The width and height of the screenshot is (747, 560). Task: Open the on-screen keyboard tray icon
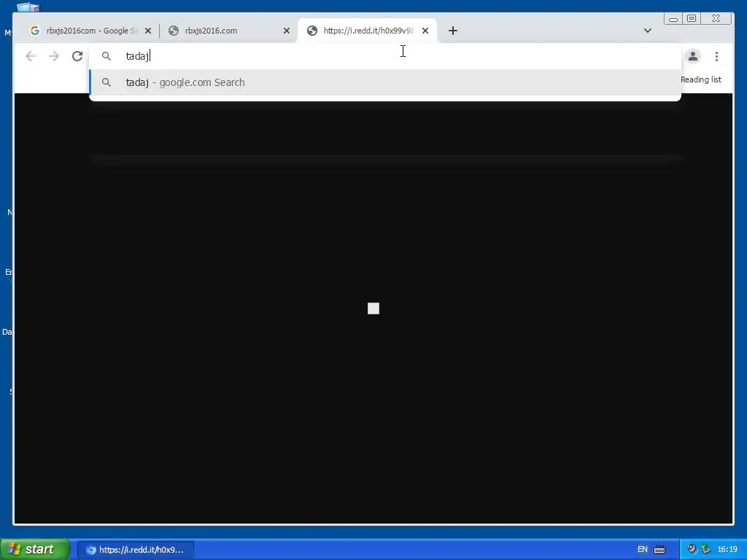tap(659, 550)
